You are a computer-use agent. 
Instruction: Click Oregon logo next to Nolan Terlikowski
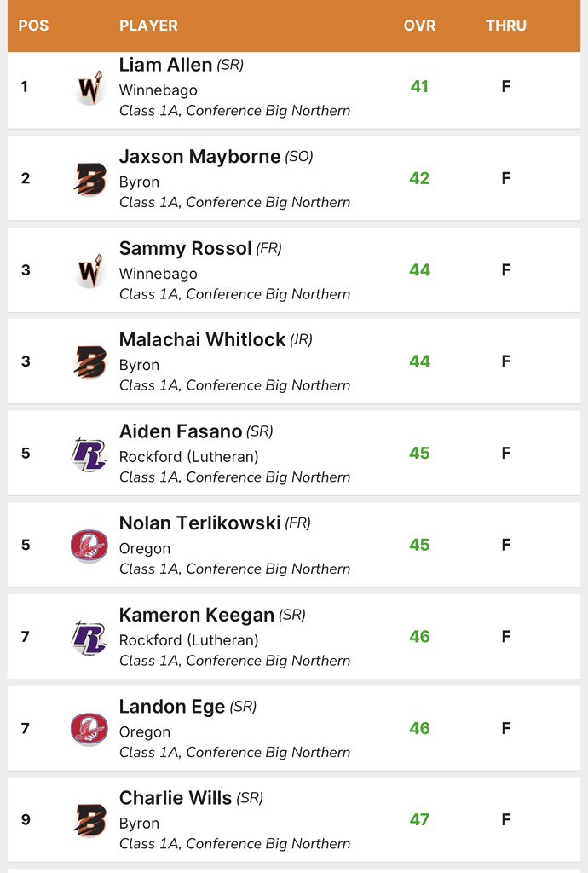89,546
